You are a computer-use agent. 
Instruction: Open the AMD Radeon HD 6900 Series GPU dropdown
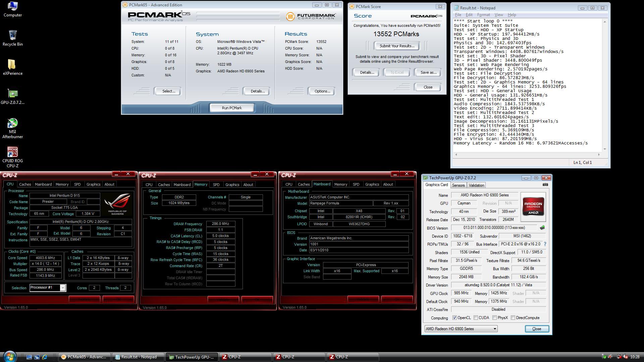pos(461,329)
